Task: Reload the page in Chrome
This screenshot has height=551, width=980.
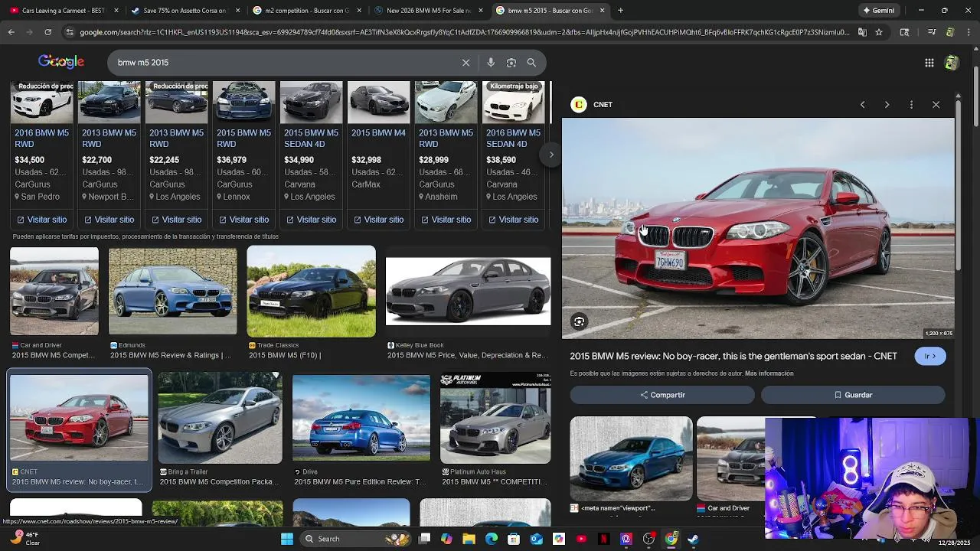Action: click(x=47, y=32)
